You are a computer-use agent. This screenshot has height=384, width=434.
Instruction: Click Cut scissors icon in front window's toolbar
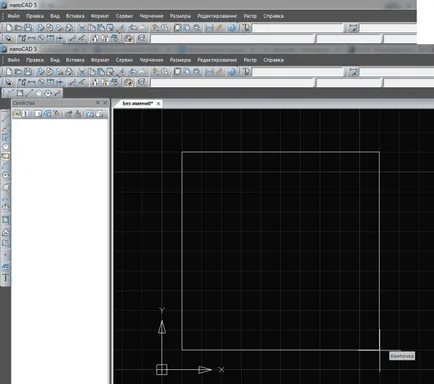point(82,72)
